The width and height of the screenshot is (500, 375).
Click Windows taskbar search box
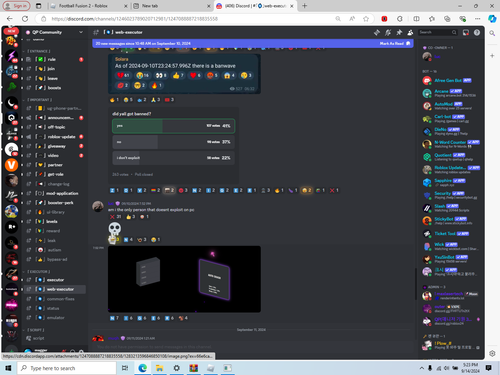(66, 368)
